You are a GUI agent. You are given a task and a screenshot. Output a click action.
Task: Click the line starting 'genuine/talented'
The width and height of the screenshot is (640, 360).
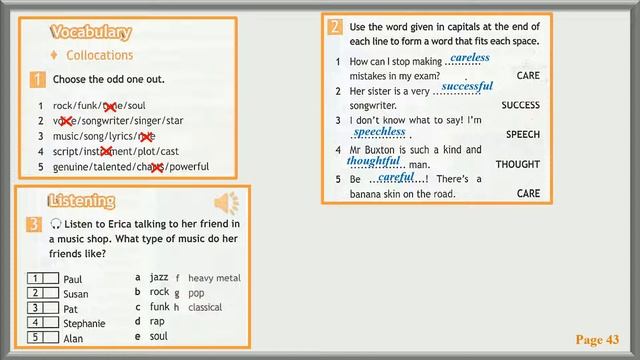pos(131,167)
